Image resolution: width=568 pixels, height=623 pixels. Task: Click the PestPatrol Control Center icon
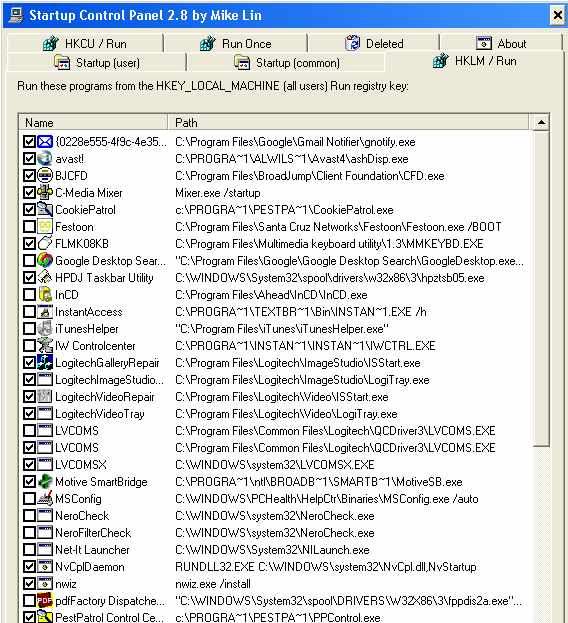click(45, 617)
